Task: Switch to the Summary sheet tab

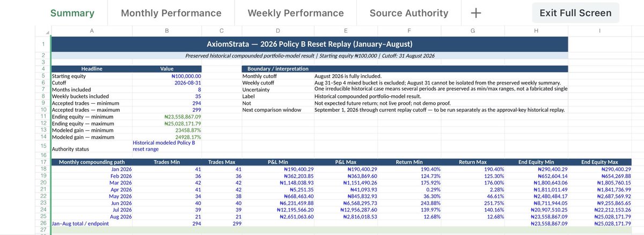Action: (x=72, y=13)
